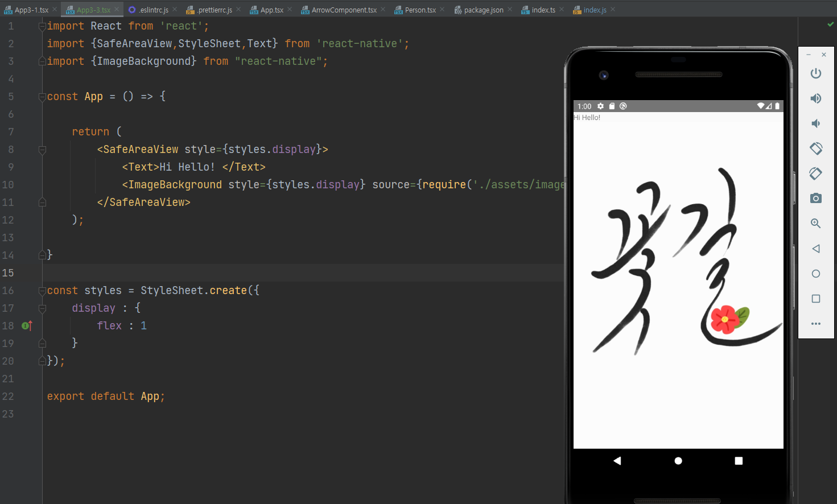Activate emulator zoom tool
The width and height of the screenshot is (837, 504).
(816, 224)
